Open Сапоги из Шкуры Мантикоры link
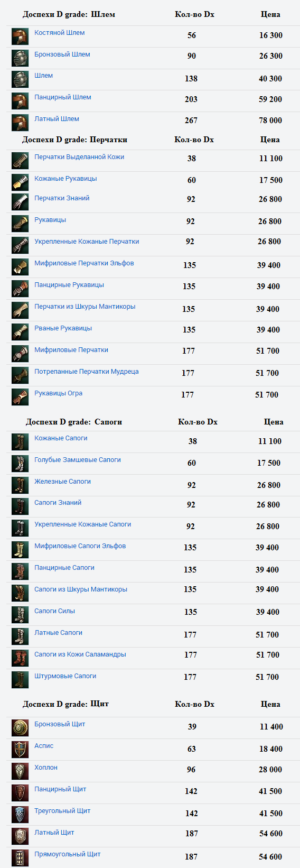The image size is (300, 868). pyautogui.click(x=81, y=589)
